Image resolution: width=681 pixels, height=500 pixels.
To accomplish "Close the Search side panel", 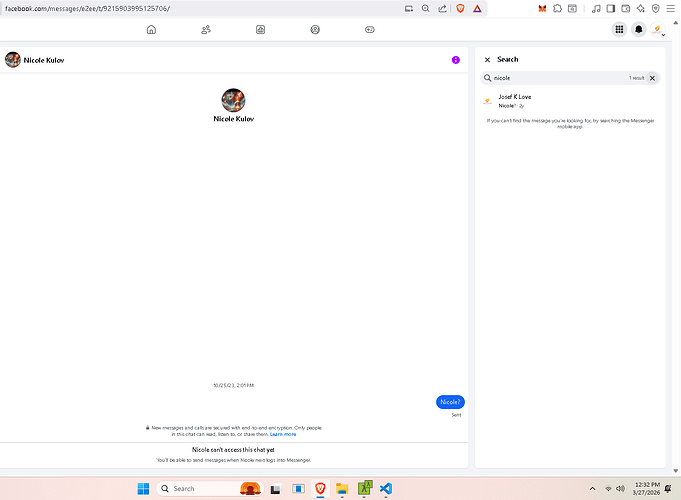I will point(487,60).
